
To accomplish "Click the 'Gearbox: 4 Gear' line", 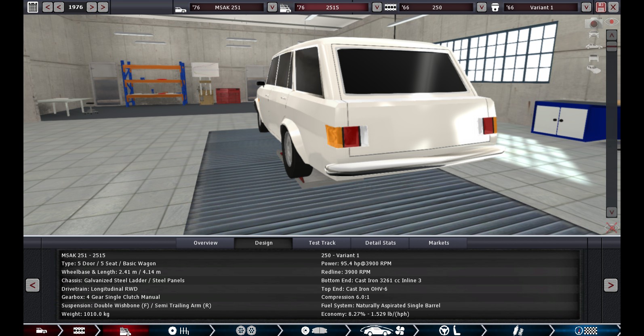I will pyautogui.click(x=111, y=297).
